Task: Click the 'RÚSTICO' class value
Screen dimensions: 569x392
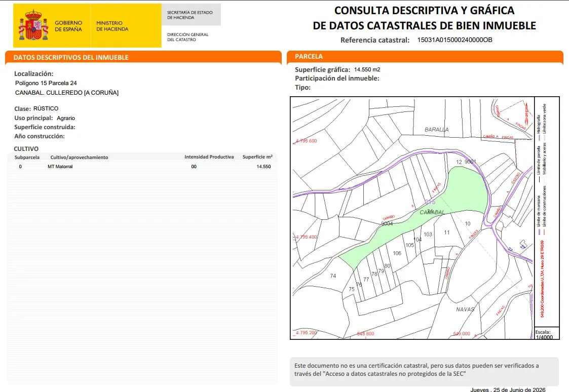Action: 46,108
